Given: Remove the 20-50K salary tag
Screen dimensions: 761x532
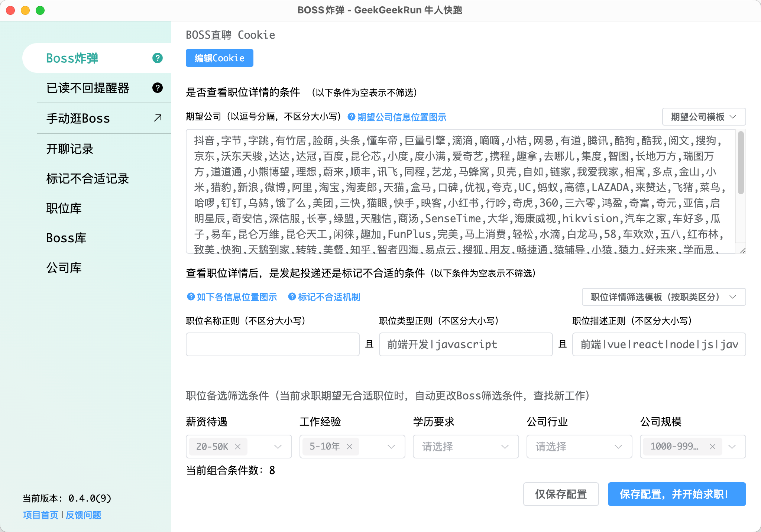Looking at the screenshot, I should pyautogui.click(x=239, y=447).
